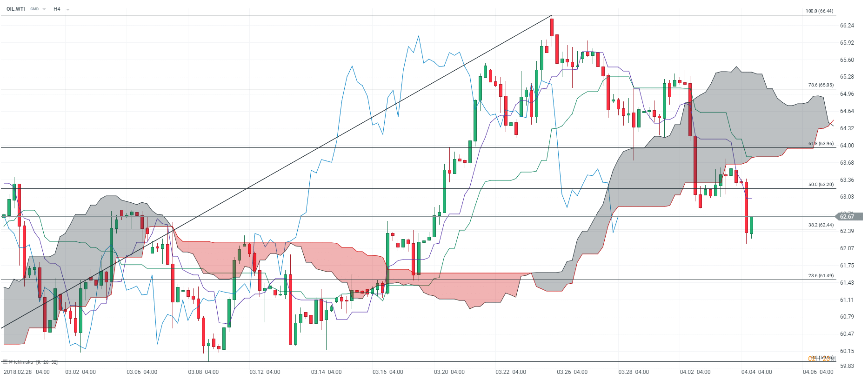
Task: Click the H4 timeframe label
Action: point(57,9)
